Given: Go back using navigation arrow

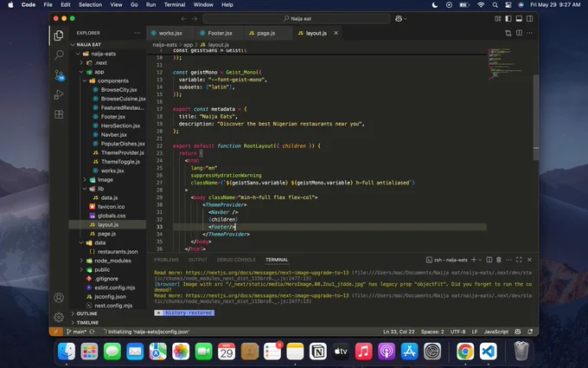Looking at the screenshot, I should coord(183,19).
